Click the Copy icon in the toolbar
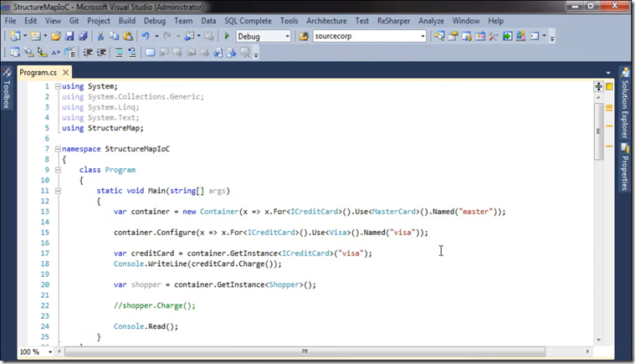This screenshot has width=635, height=364. [115, 36]
